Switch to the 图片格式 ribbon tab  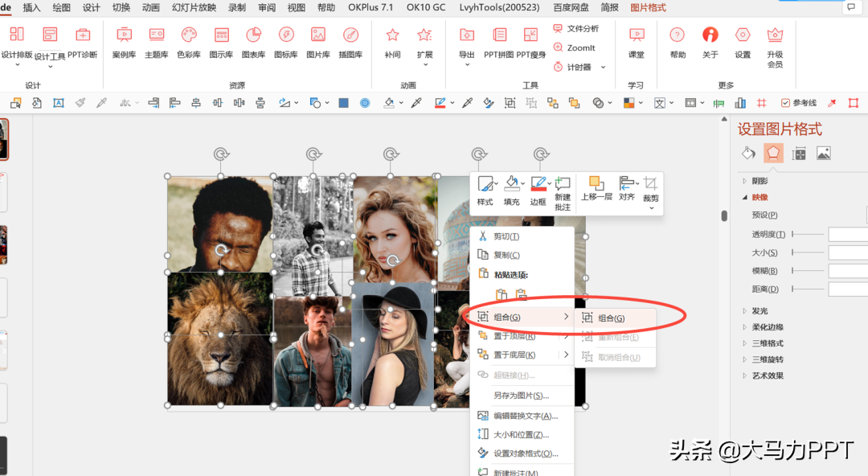point(648,7)
